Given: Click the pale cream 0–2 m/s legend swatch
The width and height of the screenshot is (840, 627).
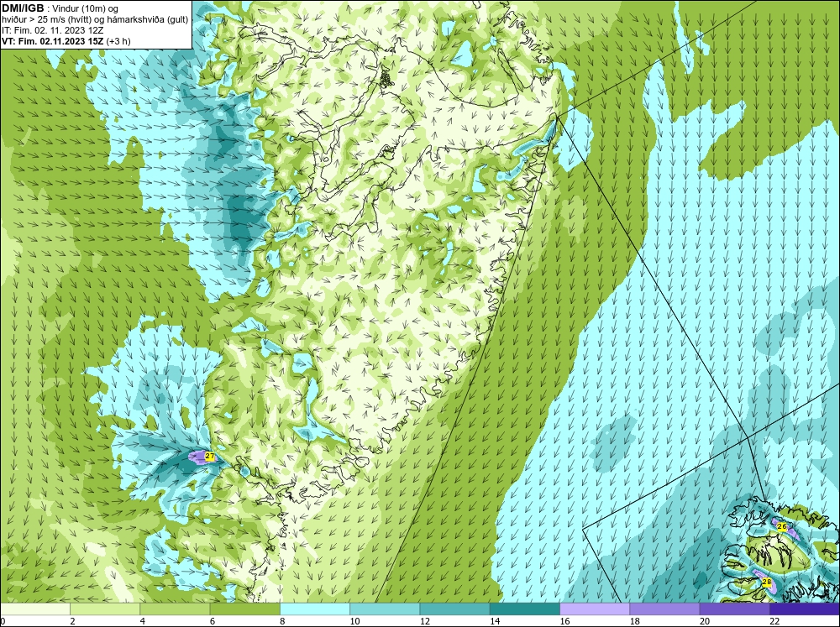Looking at the screenshot, I should (34, 609).
